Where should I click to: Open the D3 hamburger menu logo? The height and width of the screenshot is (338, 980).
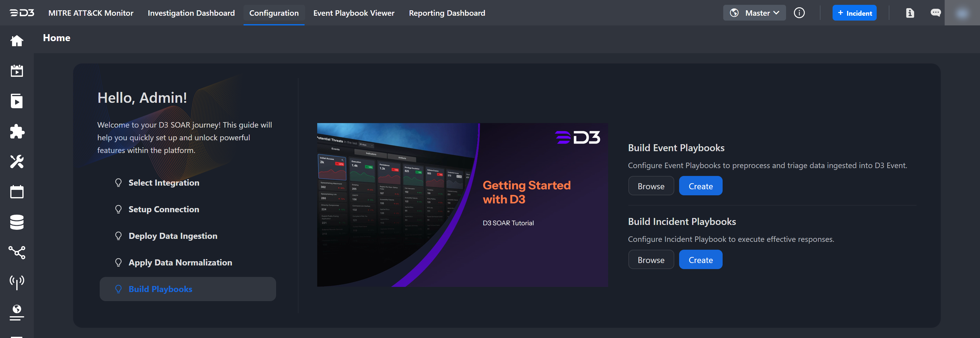22,13
